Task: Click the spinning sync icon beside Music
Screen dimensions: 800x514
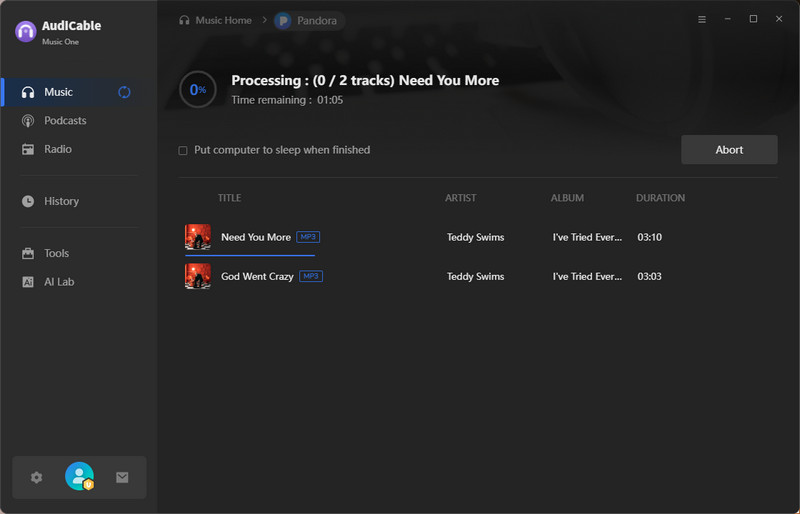Action: point(124,92)
